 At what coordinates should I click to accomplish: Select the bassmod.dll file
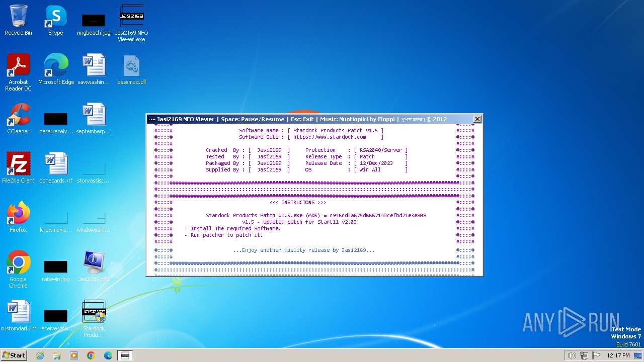tap(131, 69)
